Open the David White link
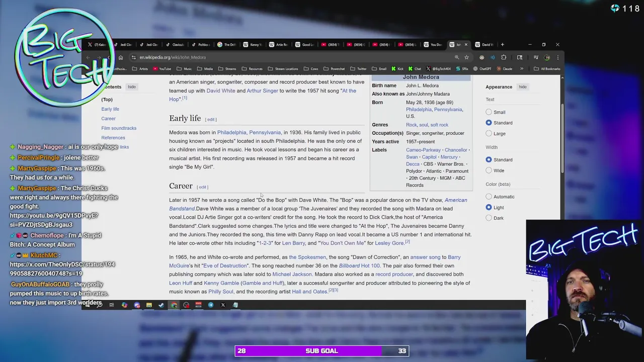 [221, 91]
